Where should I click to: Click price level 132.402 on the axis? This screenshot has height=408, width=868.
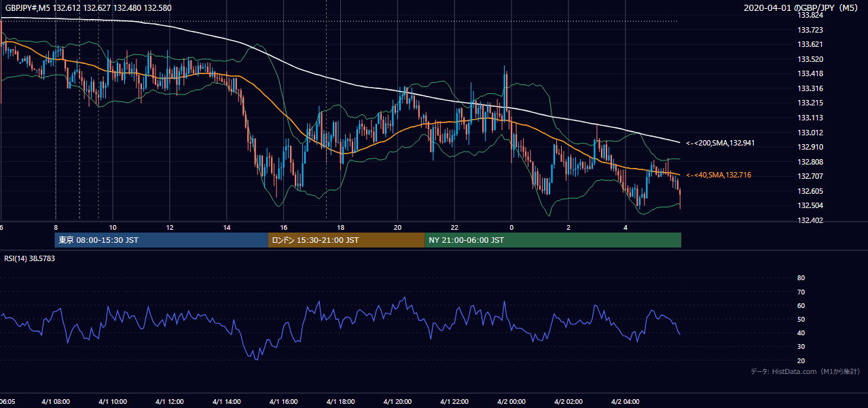810,220
